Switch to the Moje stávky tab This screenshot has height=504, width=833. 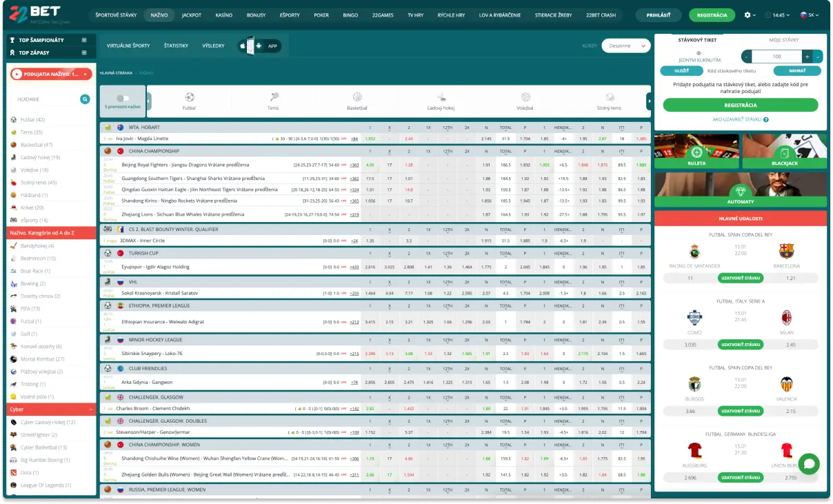click(x=783, y=40)
